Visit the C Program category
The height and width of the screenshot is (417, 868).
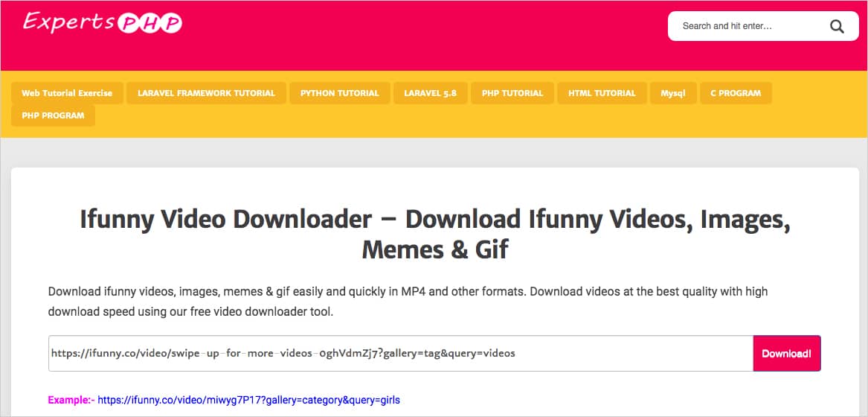click(x=735, y=93)
